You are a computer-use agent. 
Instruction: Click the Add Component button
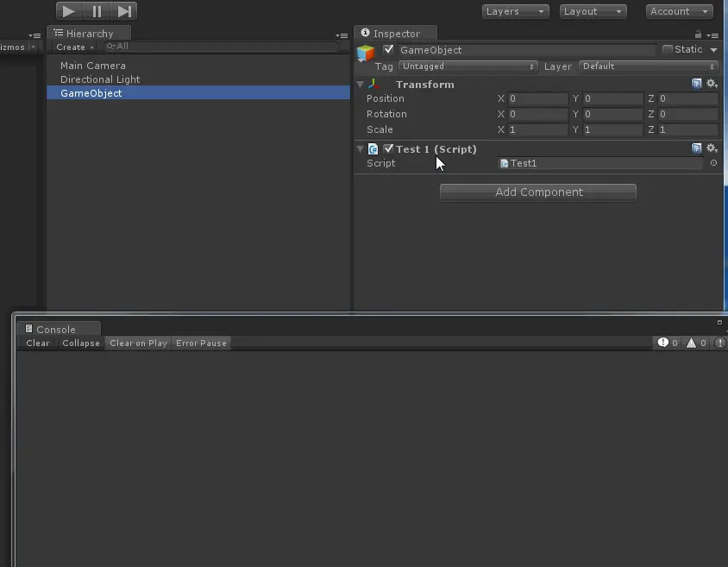538,192
